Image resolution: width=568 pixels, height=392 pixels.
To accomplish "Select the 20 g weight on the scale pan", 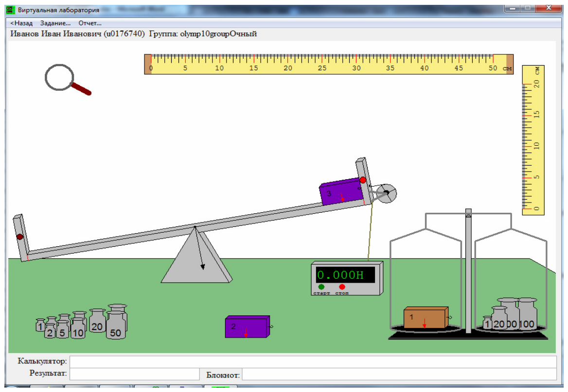I will pos(499,319).
